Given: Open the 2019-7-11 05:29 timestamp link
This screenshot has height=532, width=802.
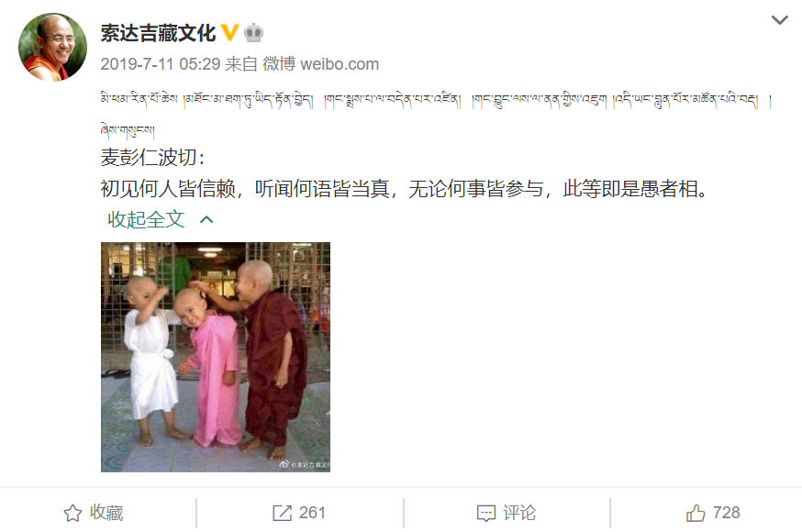Looking at the screenshot, I should [160, 64].
